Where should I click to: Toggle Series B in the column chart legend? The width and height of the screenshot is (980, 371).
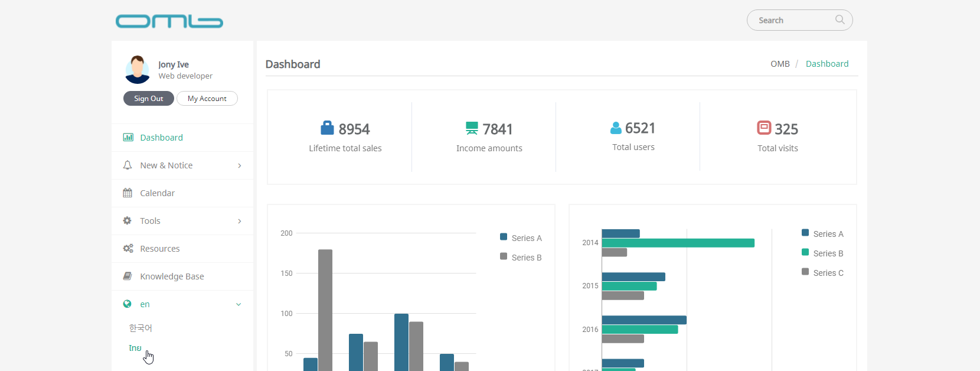[521, 258]
